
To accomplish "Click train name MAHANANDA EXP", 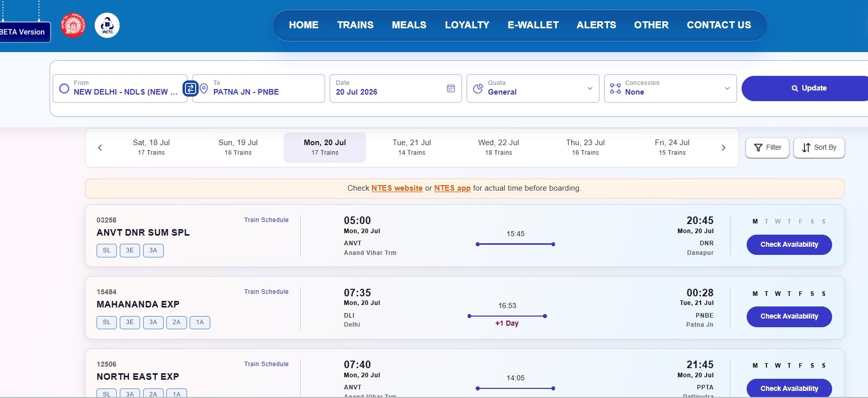I will (138, 304).
